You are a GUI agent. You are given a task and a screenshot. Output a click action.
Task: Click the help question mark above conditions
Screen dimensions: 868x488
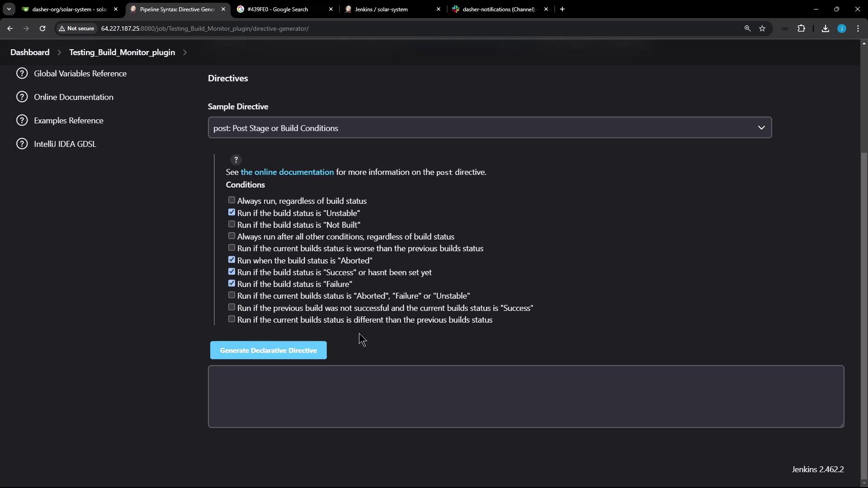point(236,160)
